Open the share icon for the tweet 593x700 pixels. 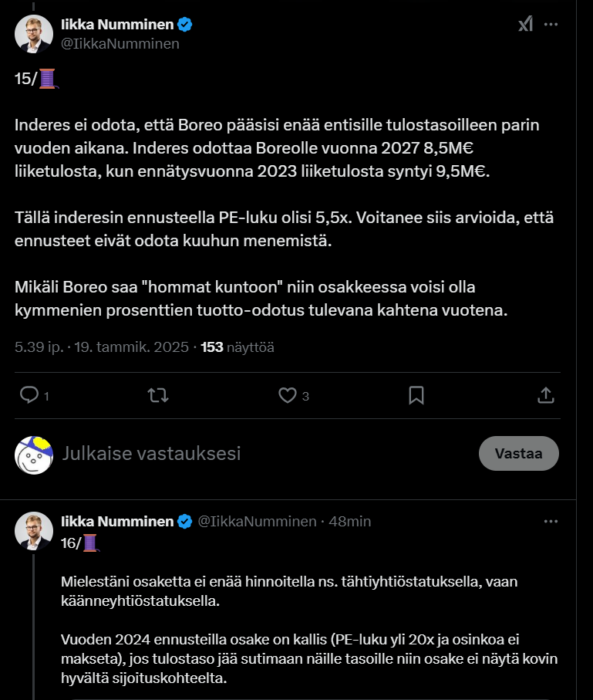point(545,395)
